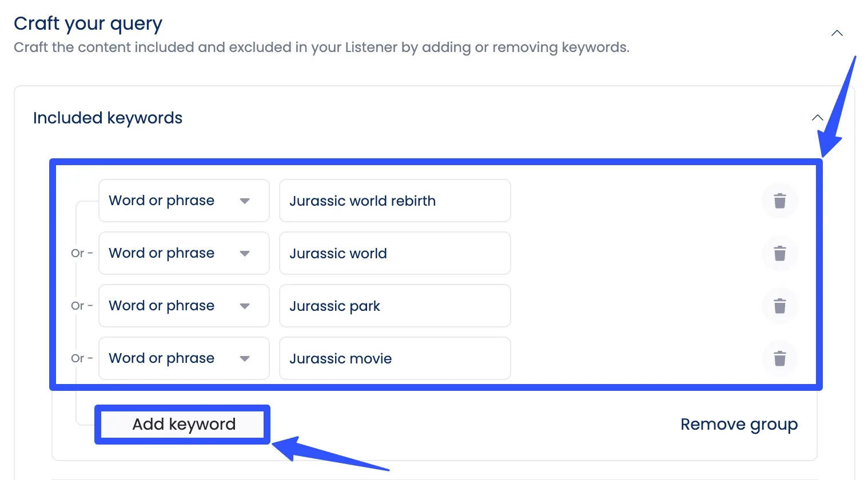Click the 'Included keywords' heading

(x=107, y=118)
